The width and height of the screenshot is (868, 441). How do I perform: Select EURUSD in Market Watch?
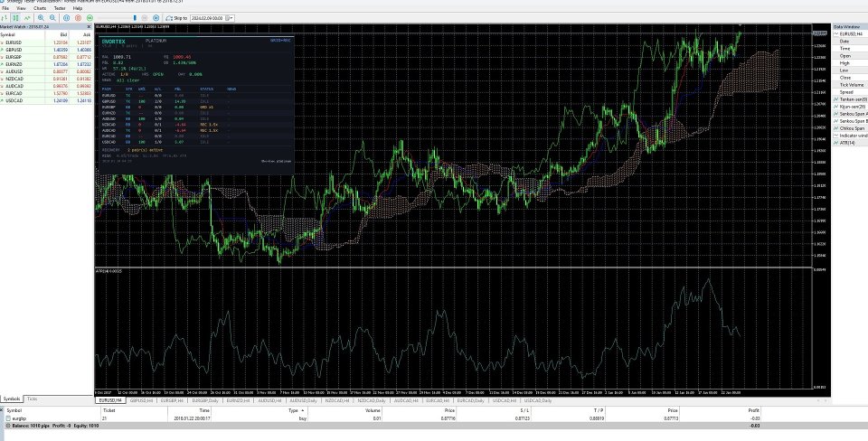[x=46, y=42]
